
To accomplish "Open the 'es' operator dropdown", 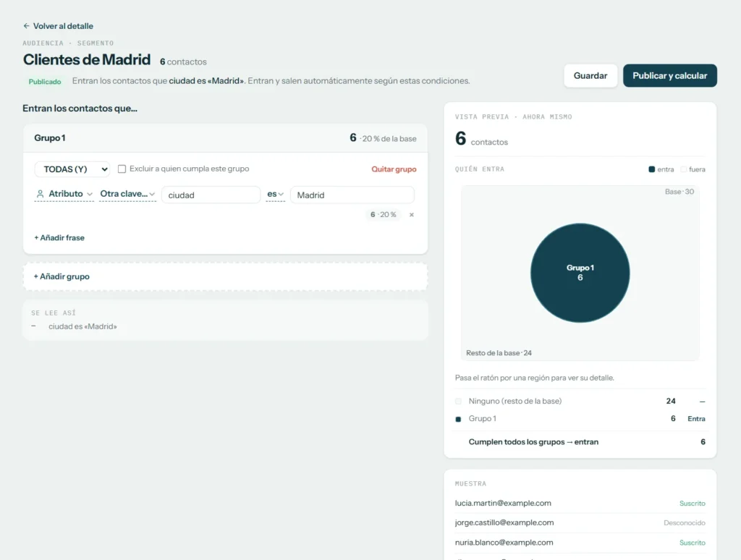I will tap(276, 194).
